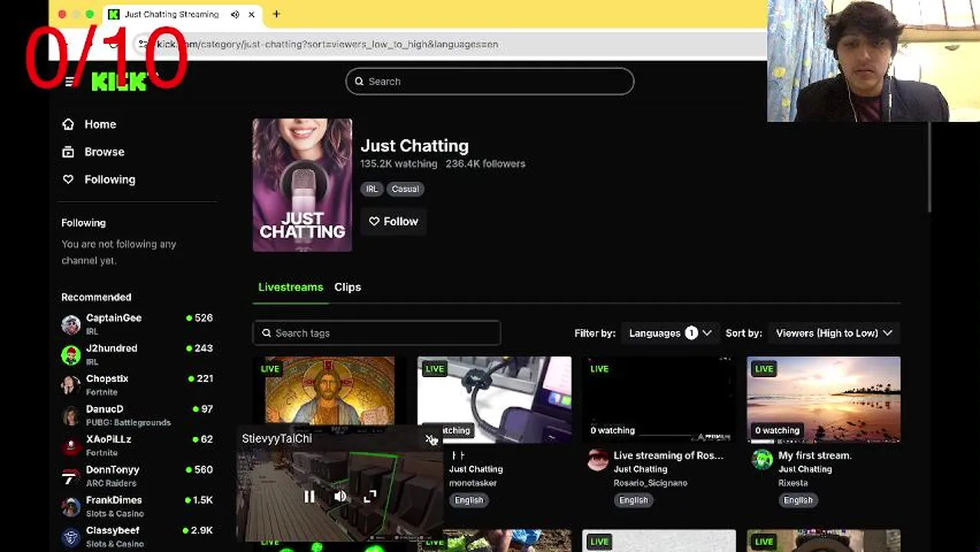This screenshot has height=552, width=980.
Task: Click Classybeef avatar icon
Action: (71, 537)
